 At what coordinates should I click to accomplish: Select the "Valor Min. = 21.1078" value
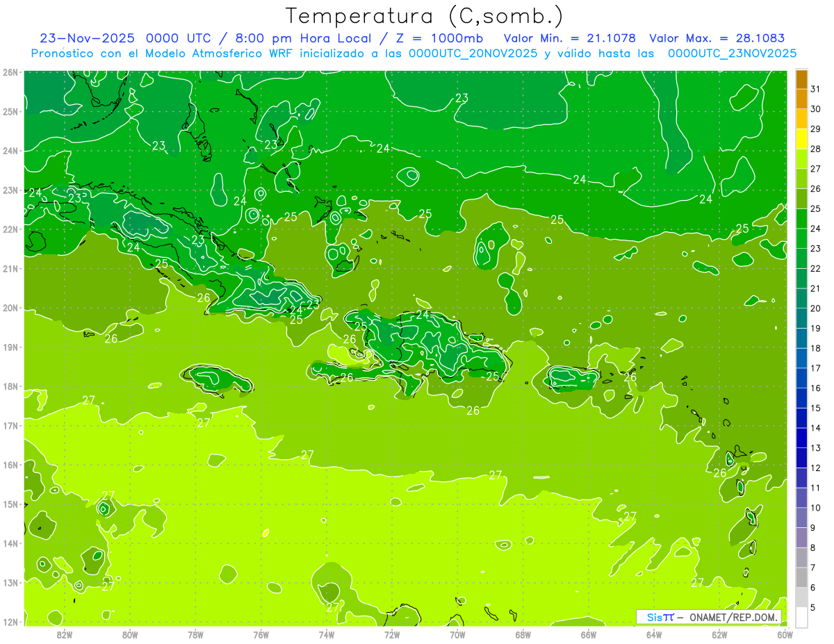click(570, 38)
